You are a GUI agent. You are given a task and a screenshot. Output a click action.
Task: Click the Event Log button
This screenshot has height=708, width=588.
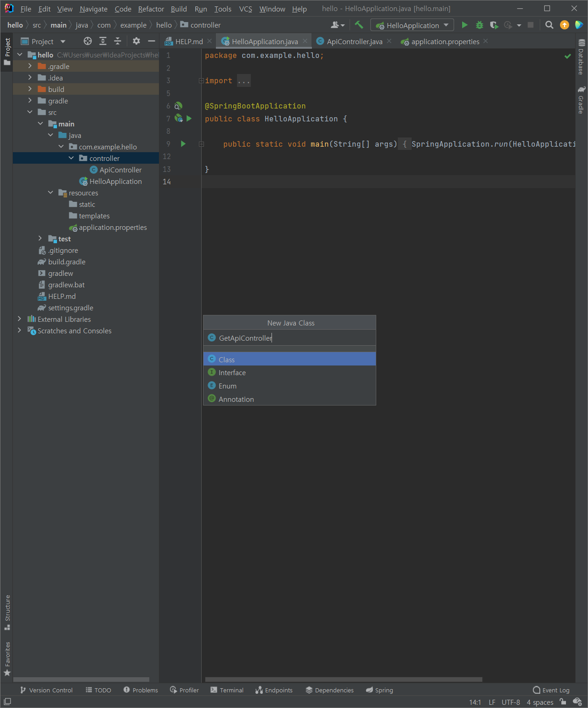click(551, 690)
